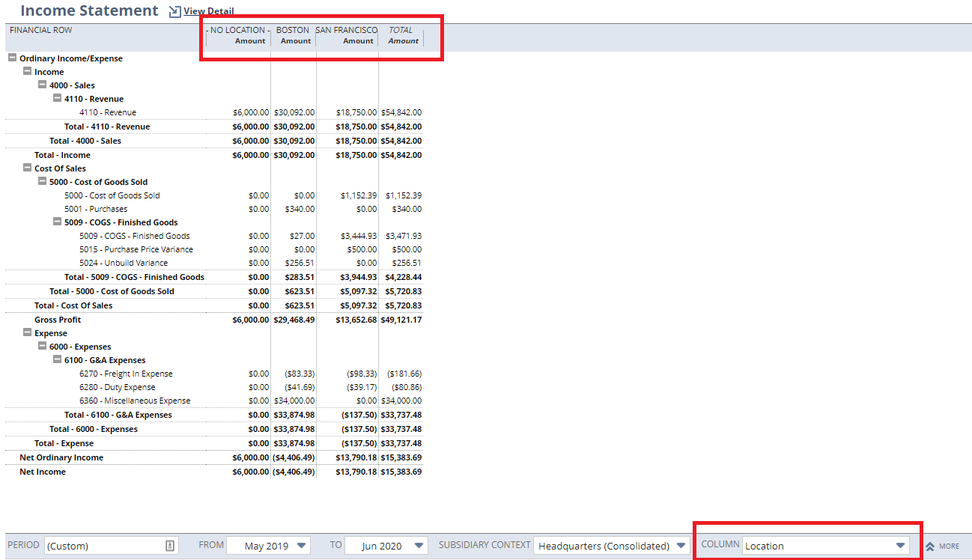
Task: Click the dropdown arrow for FROM May 2019
Action: (301, 545)
